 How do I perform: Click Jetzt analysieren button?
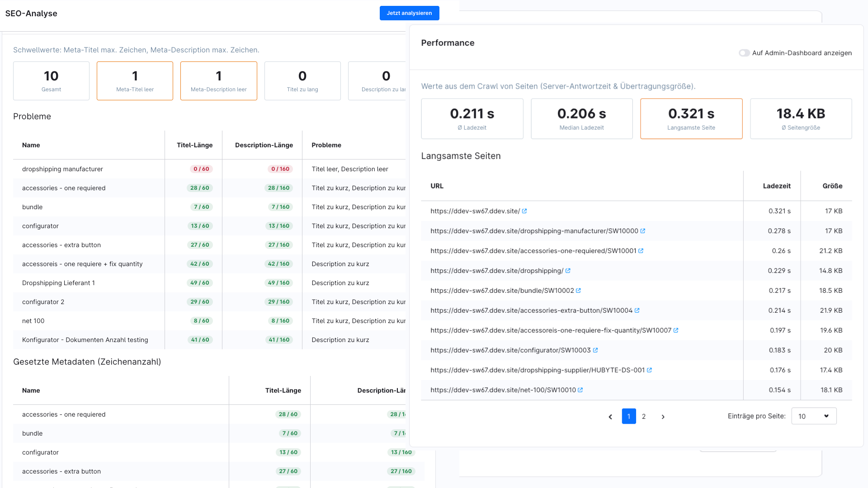pos(409,13)
